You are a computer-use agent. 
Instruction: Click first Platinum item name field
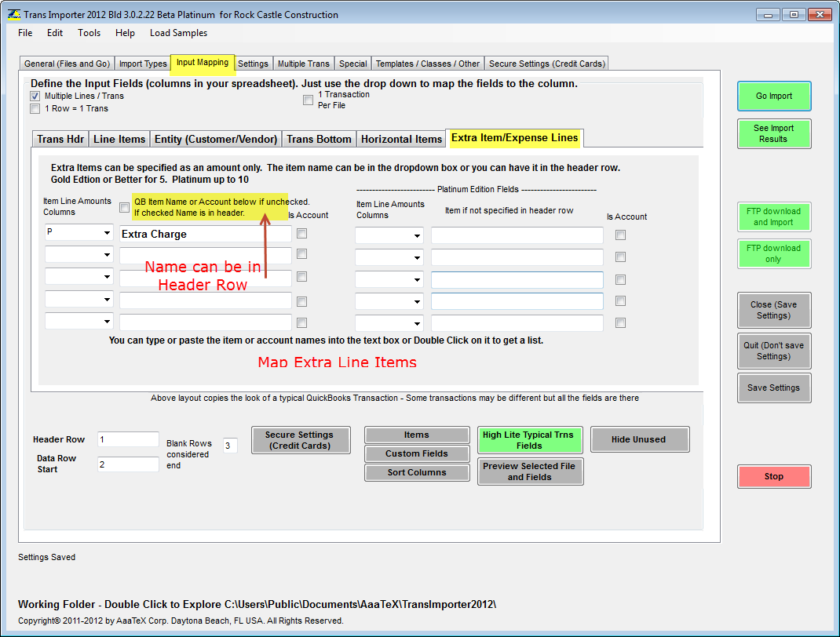click(517, 235)
